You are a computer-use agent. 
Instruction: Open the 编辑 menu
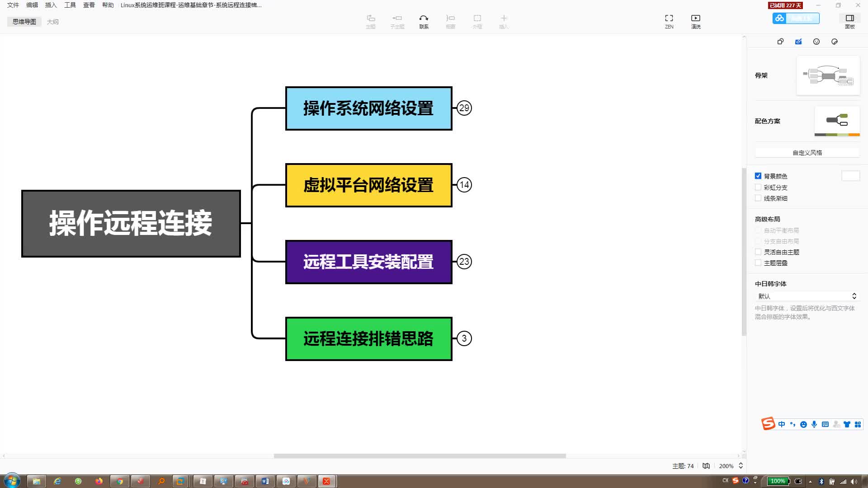[32, 5]
